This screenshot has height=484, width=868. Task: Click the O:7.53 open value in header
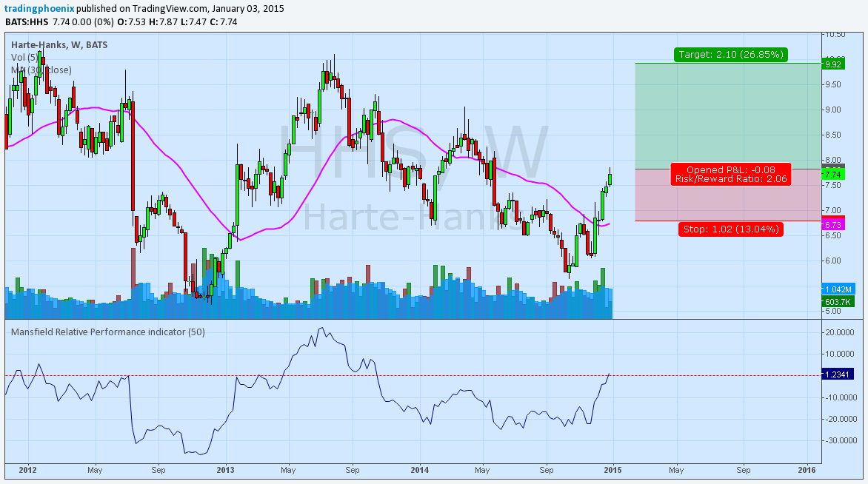click(x=131, y=22)
